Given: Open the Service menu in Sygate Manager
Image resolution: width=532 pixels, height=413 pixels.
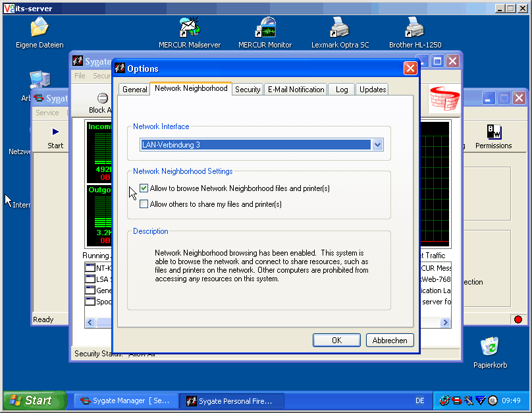Looking at the screenshot, I should pos(47,113).
